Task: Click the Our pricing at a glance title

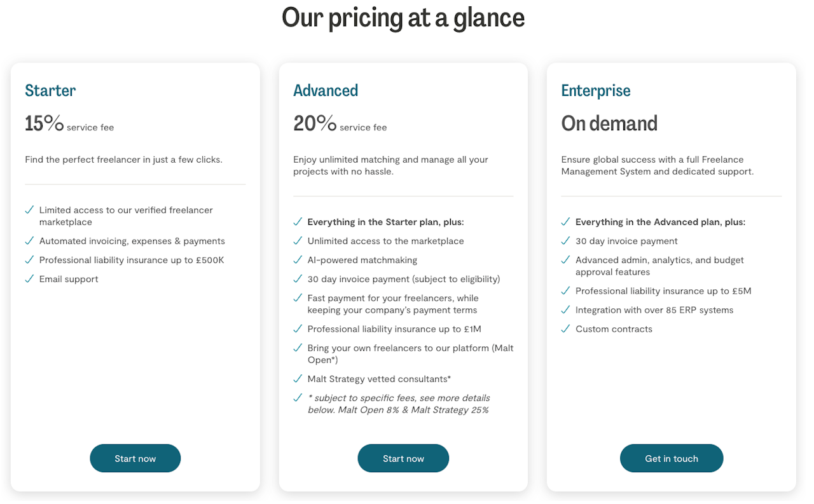Action: (x=403, y=17)
